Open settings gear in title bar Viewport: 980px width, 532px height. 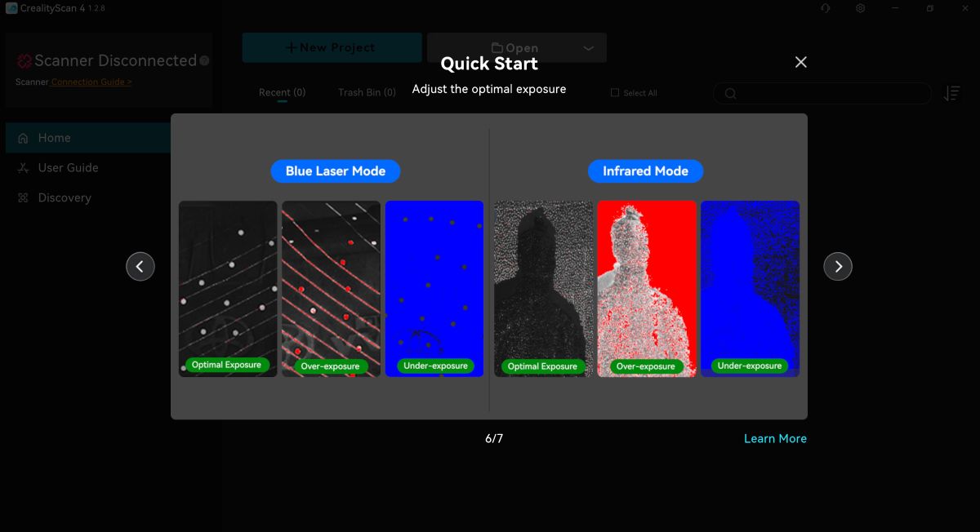[861, 8]
